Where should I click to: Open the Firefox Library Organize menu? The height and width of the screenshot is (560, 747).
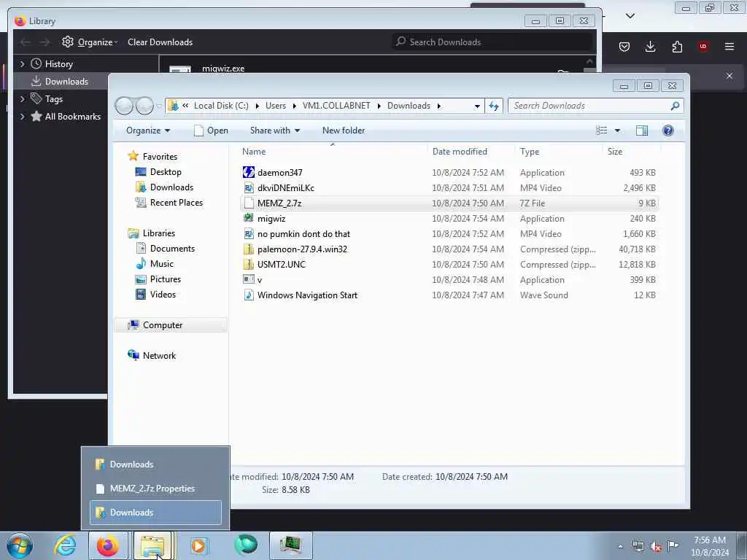tap(90, 42)
